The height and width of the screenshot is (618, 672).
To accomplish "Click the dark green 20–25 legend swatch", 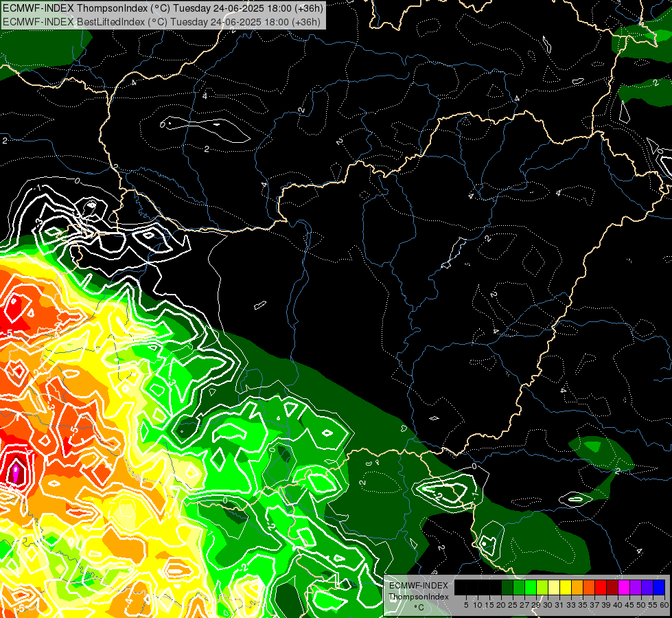I will 507,587.
